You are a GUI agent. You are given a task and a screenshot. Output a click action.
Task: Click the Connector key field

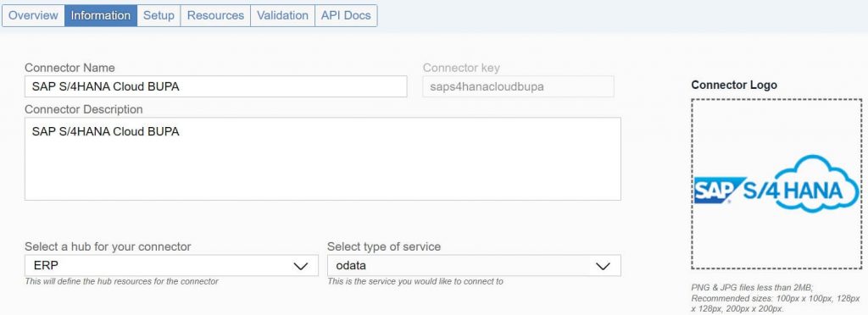pyautogui.click(x=518, y=86)
